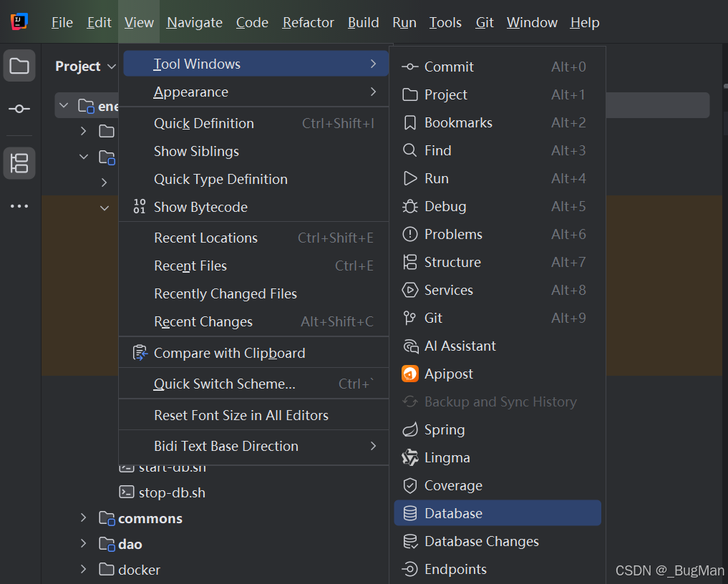
Task: Click the Git branch icon in submenu
Action: point(409,318)
